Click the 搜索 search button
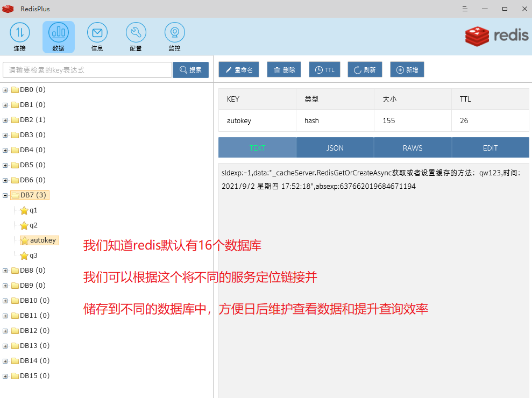Screen dimensions: 532x398 (190, 70)
